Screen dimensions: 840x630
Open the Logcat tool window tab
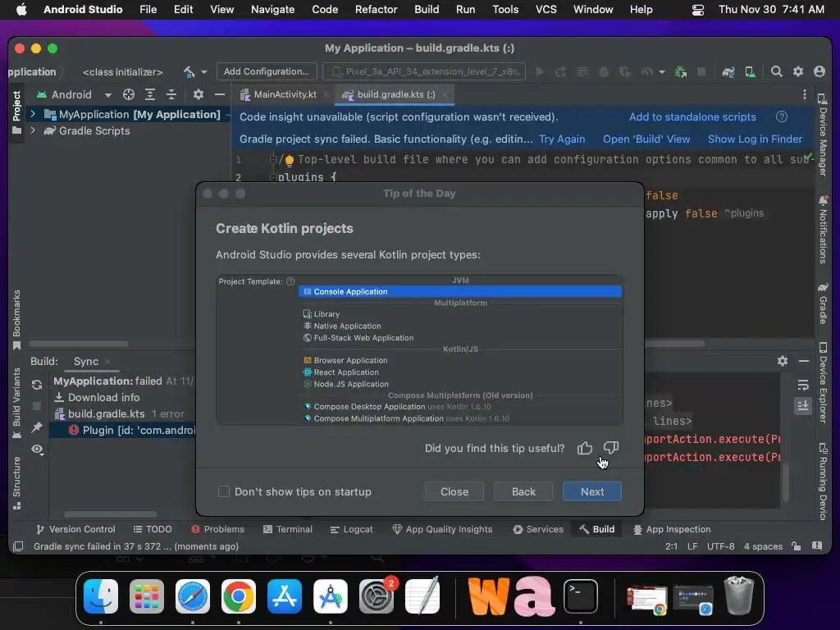point(351,529)
